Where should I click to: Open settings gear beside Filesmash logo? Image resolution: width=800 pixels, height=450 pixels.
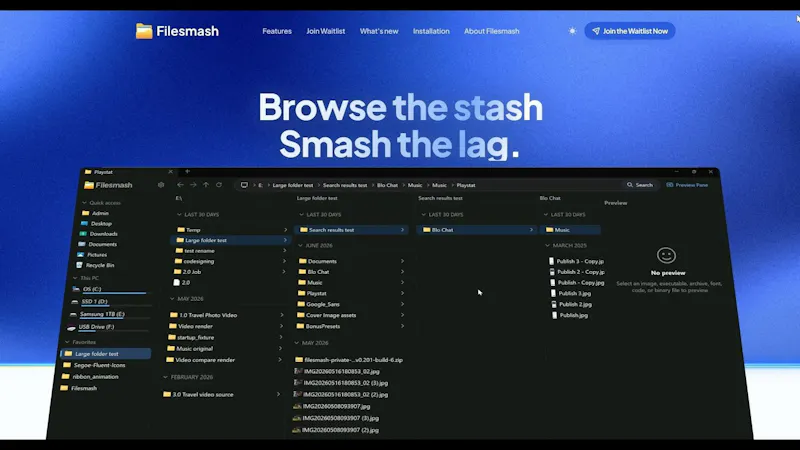pos(161,185)
